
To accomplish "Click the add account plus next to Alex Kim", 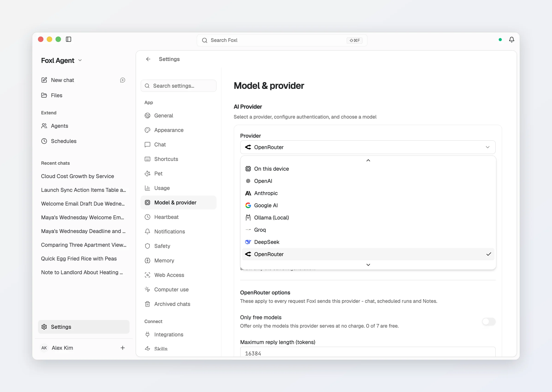I will [x=123, y=348].
